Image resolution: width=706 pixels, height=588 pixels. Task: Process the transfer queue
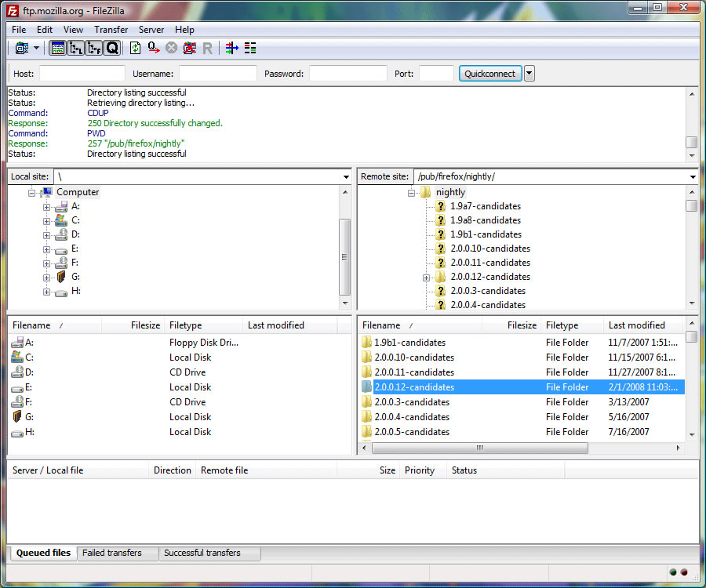point(154,48)
